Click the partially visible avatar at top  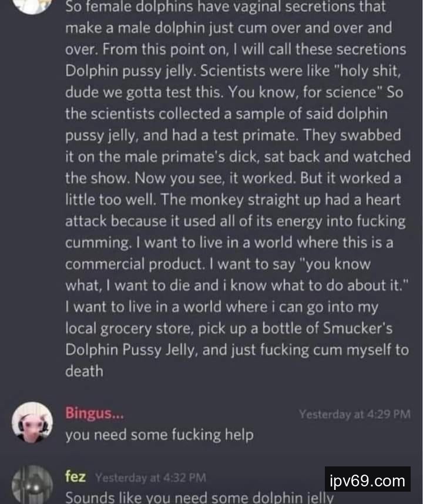click(32, 6)
